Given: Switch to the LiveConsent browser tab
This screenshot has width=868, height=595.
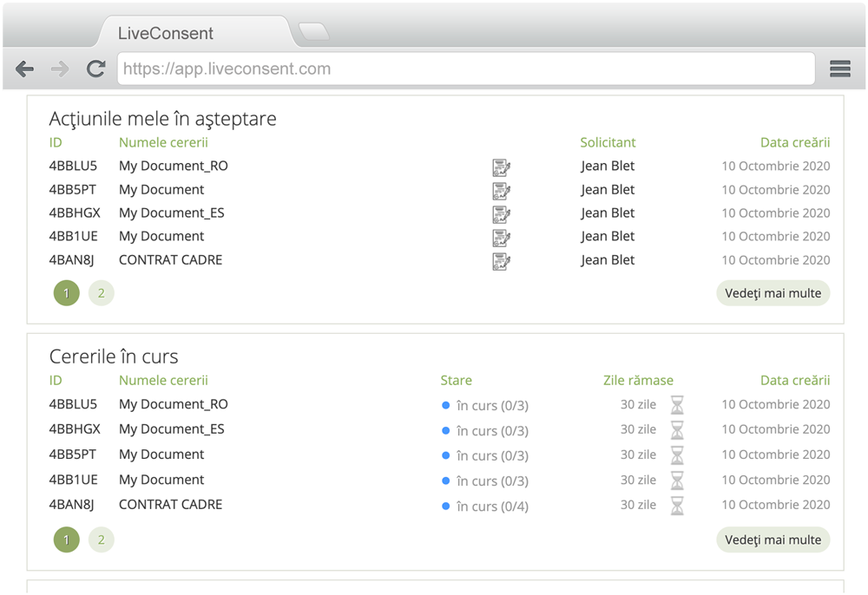Looking at the screenshot, I should [x=165, y=34].
